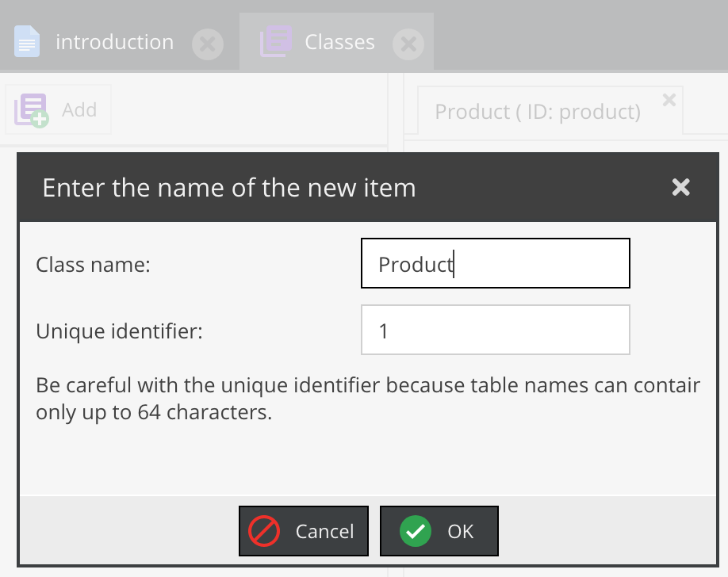Click the 'Unique identifier:' field label

tap(120, 331)
